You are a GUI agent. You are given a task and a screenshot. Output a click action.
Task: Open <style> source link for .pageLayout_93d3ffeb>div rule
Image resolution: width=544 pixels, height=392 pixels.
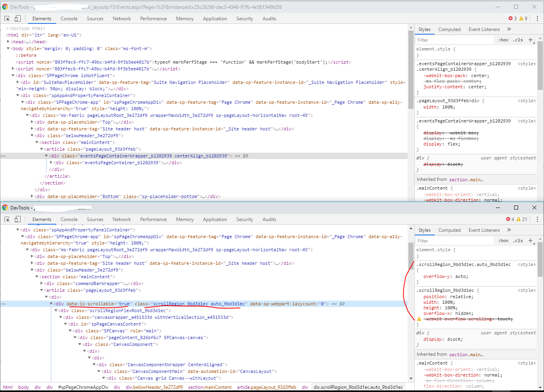(x=527, y=101)
